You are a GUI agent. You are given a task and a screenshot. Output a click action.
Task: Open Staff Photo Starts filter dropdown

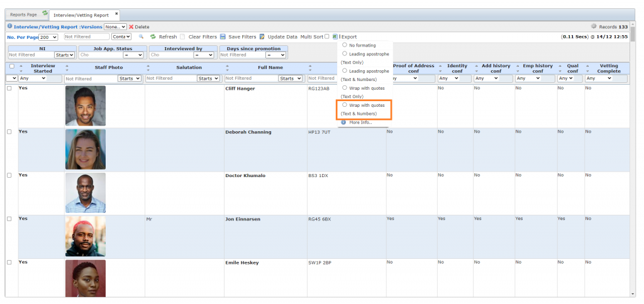pyautogui.click(x=130, y=79)
